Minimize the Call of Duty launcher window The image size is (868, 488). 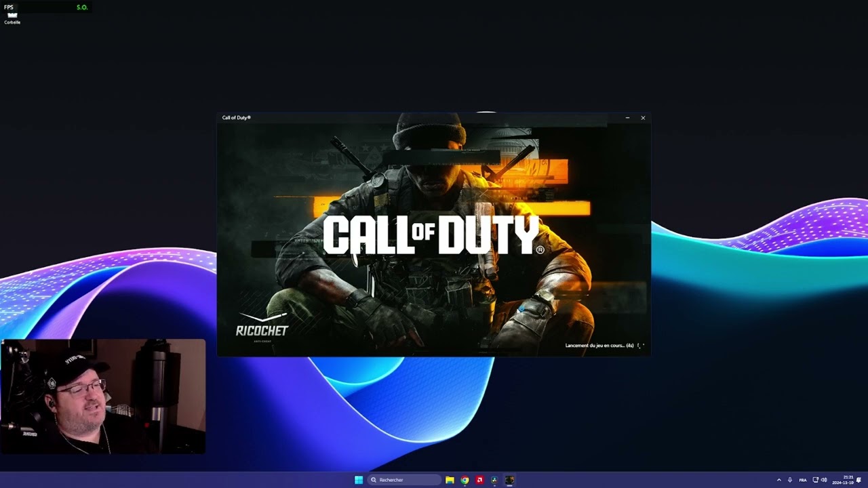coord(627,118)
